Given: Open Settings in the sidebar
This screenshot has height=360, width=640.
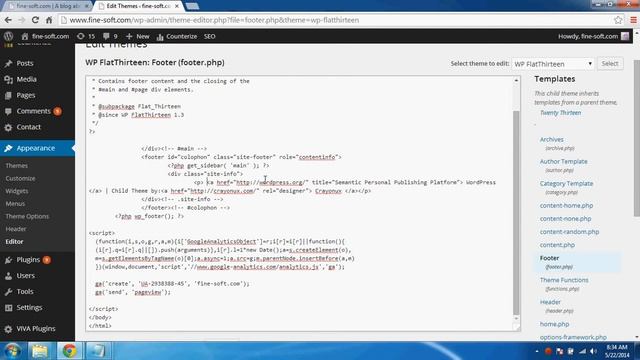Looking at the screenshot, I should pos(29,307).
